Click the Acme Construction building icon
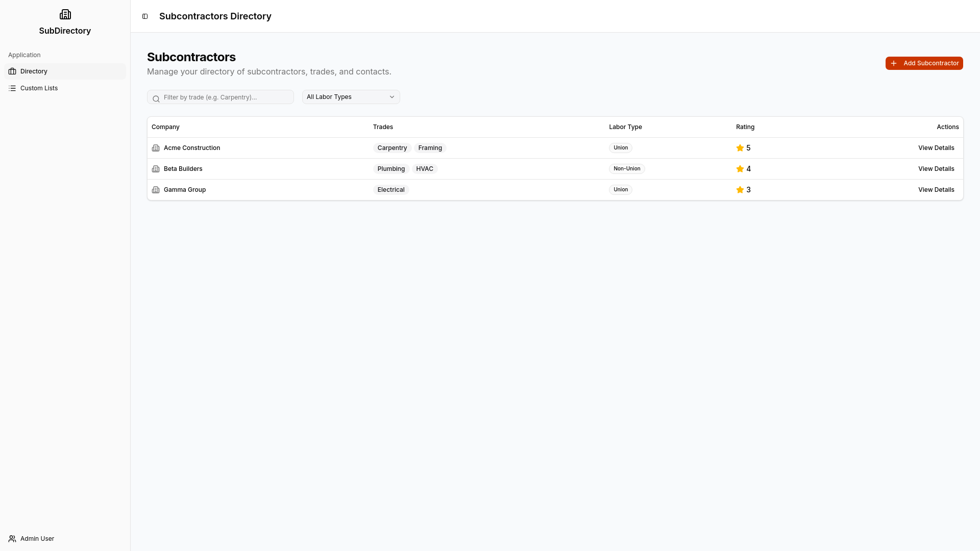Viewport: 980px width, 551px height. tap(156, 148)
